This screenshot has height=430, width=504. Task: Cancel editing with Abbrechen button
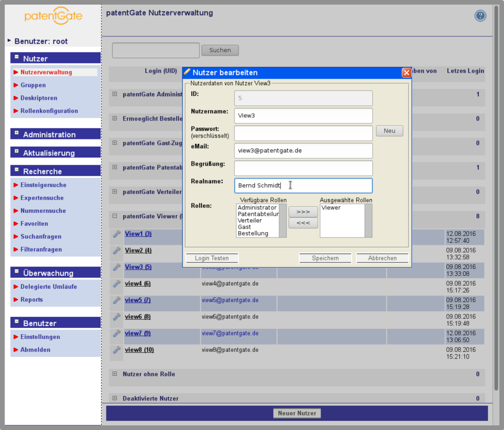[382, 258]
